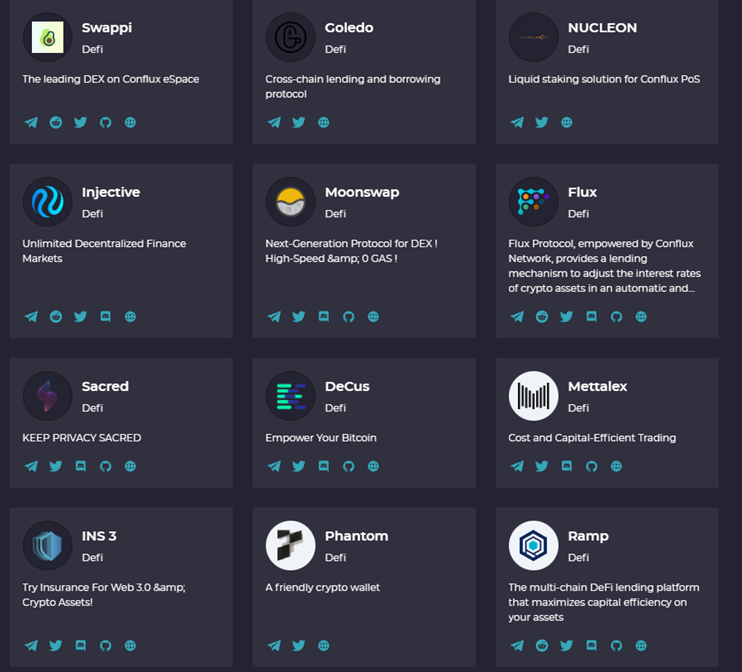Select the Ramp project title
Image resolution: width=742 pixels, height=672 pixels.
588,536
